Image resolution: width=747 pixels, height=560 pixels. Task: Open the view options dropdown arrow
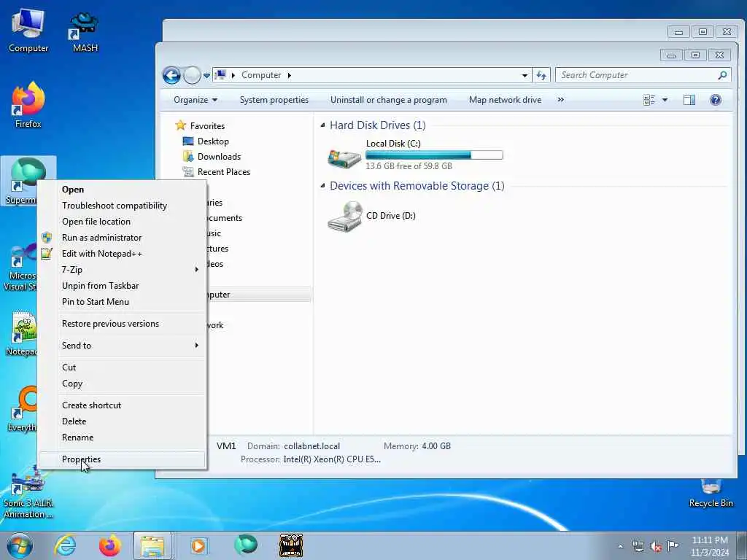665,100
